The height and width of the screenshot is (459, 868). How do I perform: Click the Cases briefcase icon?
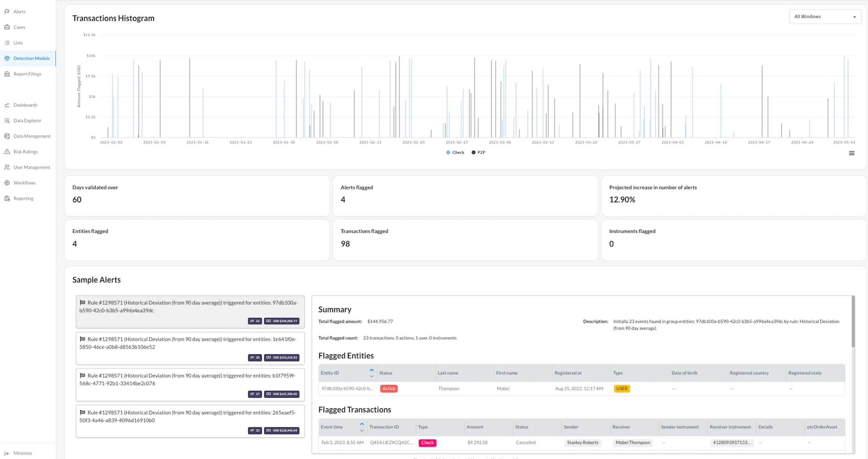pyautogui.click(x=7, y=27)
